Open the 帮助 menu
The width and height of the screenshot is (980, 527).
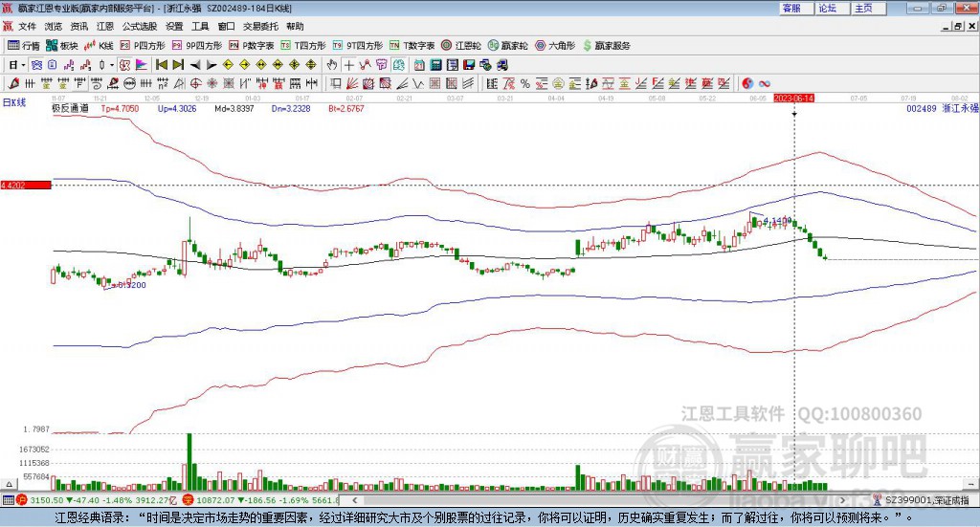pyautogui.click(x=295, y=26)
